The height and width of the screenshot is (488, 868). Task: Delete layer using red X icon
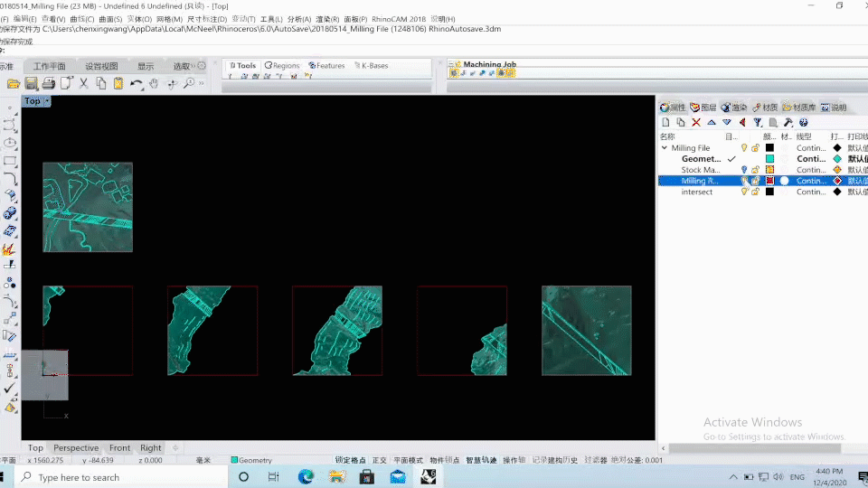coord(696,122)
